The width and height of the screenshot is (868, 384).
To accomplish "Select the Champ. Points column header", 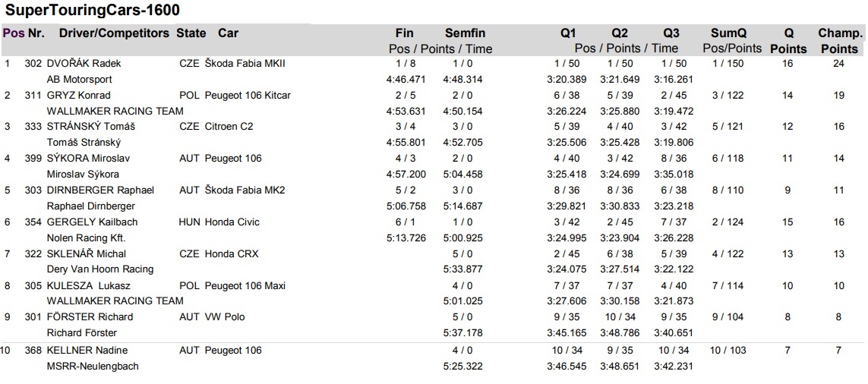I will pos(841,41).
